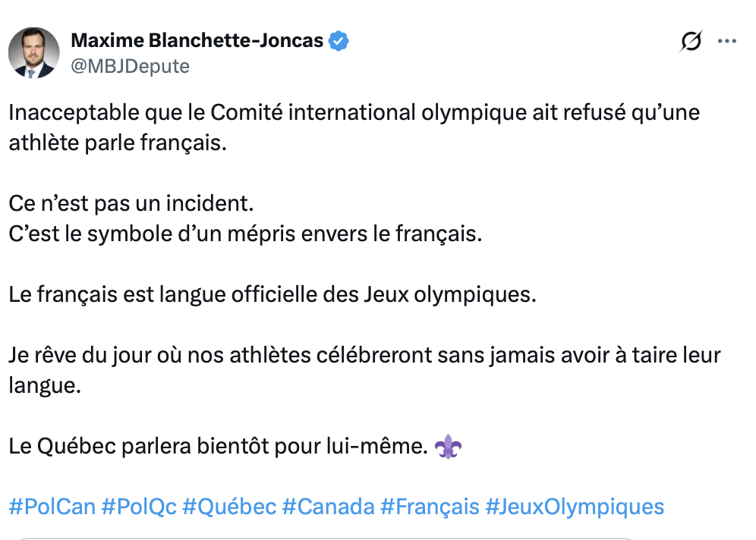This screenshot has height=540, width=756.
Task: Open the #PolCan hashtag
Action: [x=52, y=506]
